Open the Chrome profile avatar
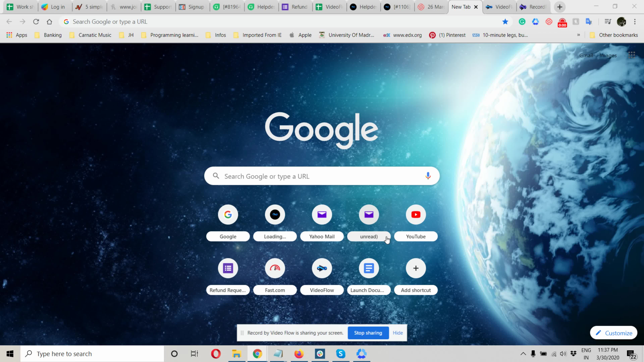The height and width of the screenshot is (362, 644). click(x=621, y=22)
